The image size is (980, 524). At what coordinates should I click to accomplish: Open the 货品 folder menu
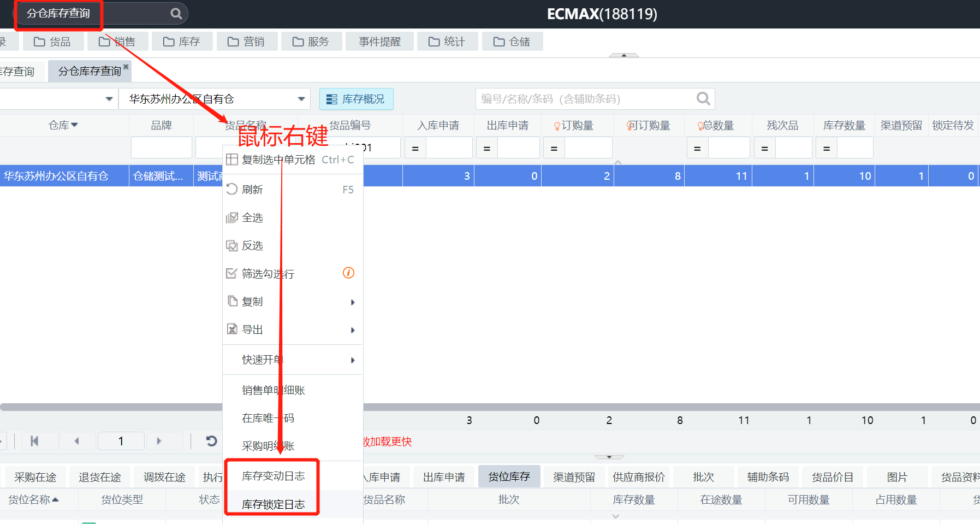pos(53,42)
